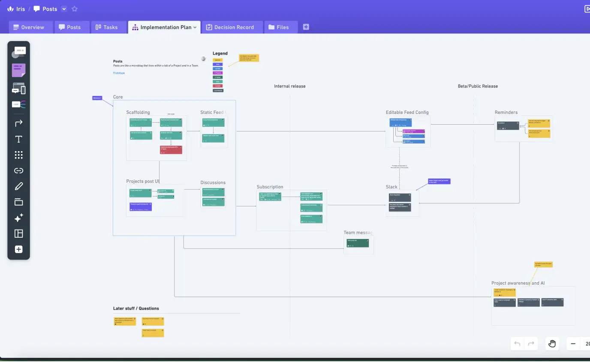Select the Text tool

[18, 139]
